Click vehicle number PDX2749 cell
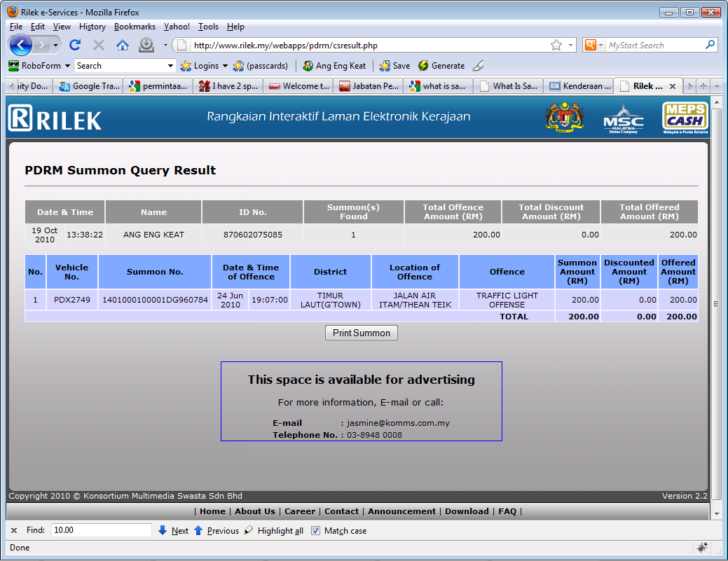This screenshot has height=561, width=728. coord(72,300)
